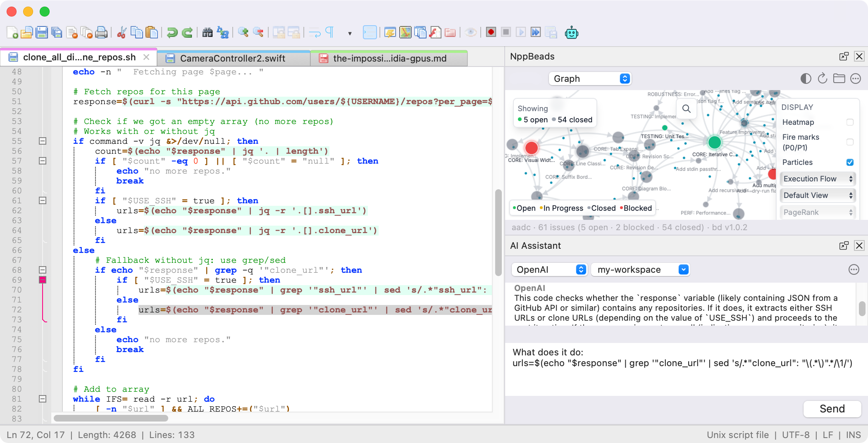Viewport: 868px width, 443px height.
Task: Open the the-impossi...idia-gpus.md tab
Action: click(x=390, y=58)
